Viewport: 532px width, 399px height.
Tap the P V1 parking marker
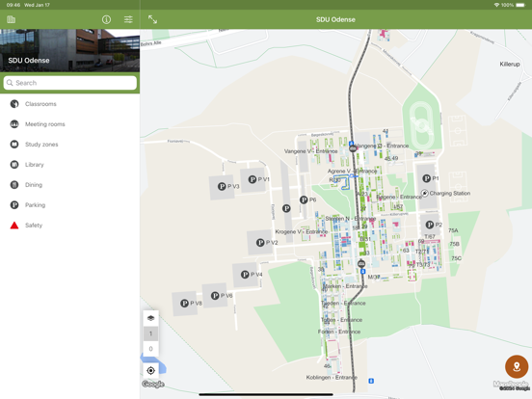coord(253,179)
